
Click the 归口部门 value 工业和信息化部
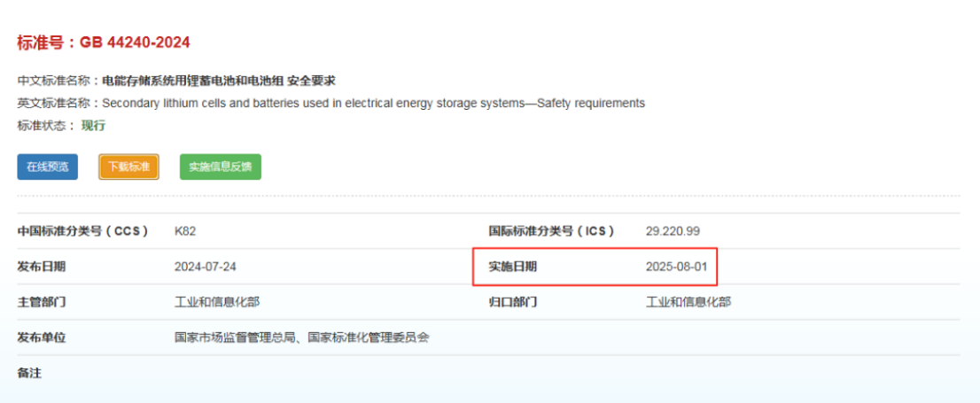(x=688, y=302)
